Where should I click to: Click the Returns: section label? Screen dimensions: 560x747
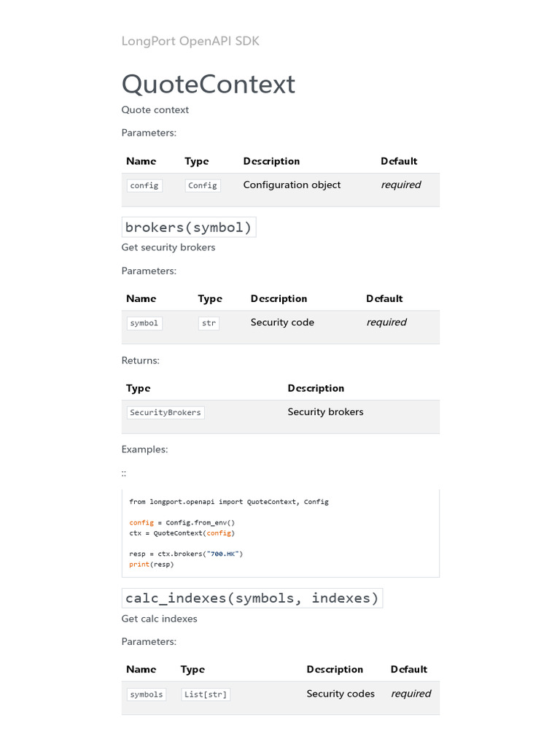tap(140, 360)
